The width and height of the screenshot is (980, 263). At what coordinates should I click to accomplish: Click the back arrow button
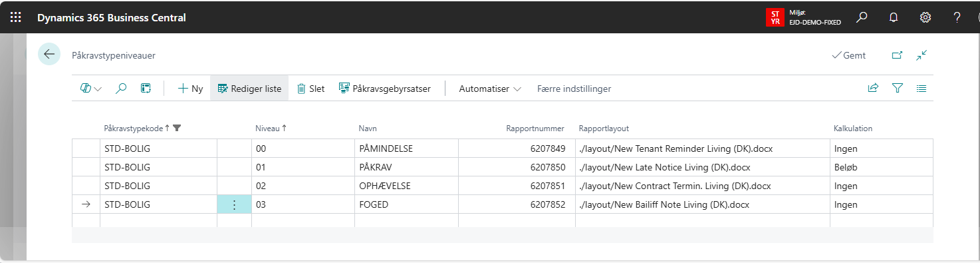(49, 55)
